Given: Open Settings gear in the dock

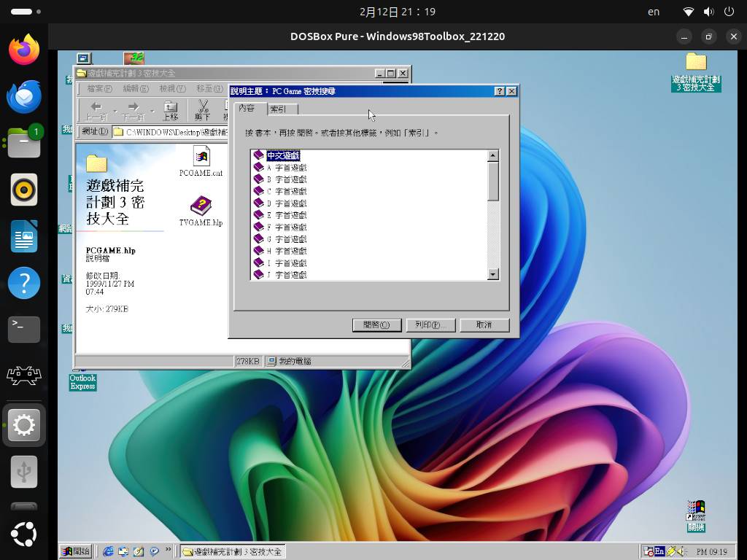Looking at the screenshot, I should pos(24,425).
